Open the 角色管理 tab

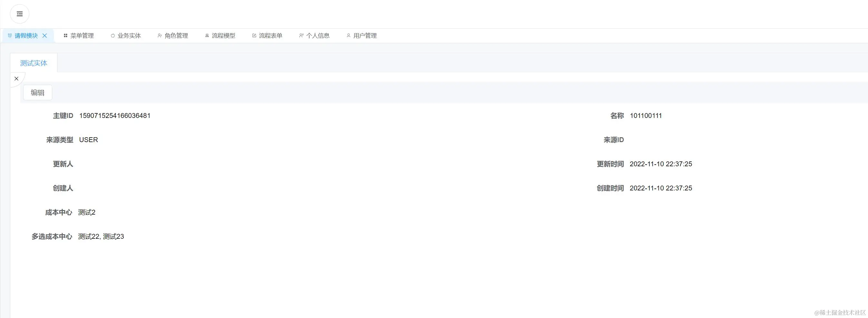pos(173,36)
